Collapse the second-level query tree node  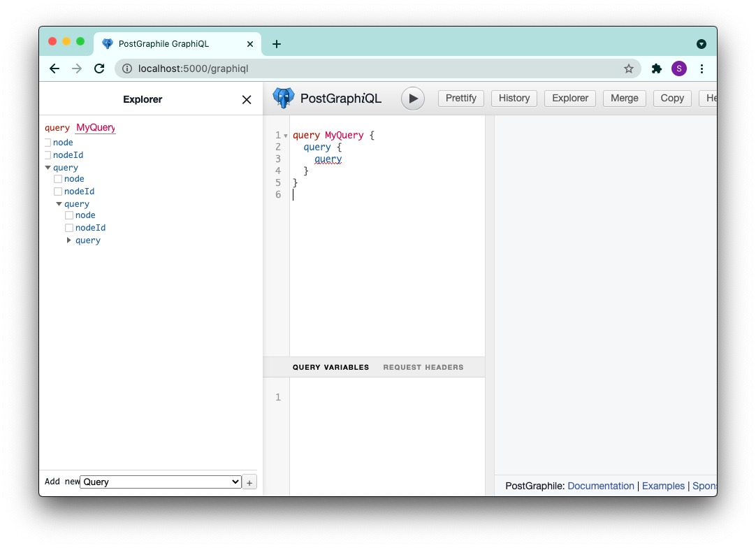(x=59, y=204)
